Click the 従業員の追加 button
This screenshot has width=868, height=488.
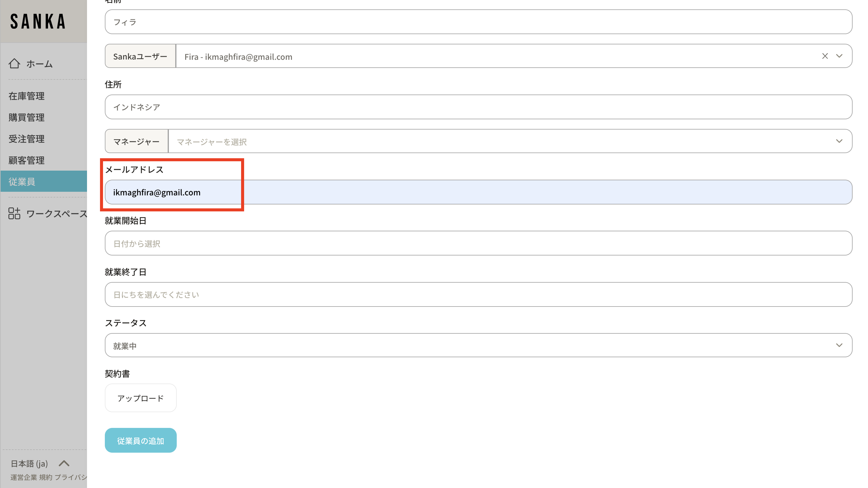pyautogui.click(x=140, y=441)
